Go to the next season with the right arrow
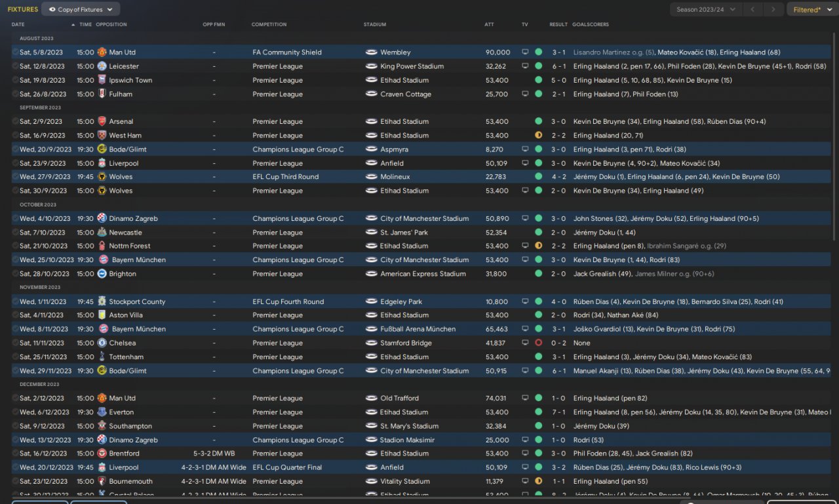 pos(774,9)
